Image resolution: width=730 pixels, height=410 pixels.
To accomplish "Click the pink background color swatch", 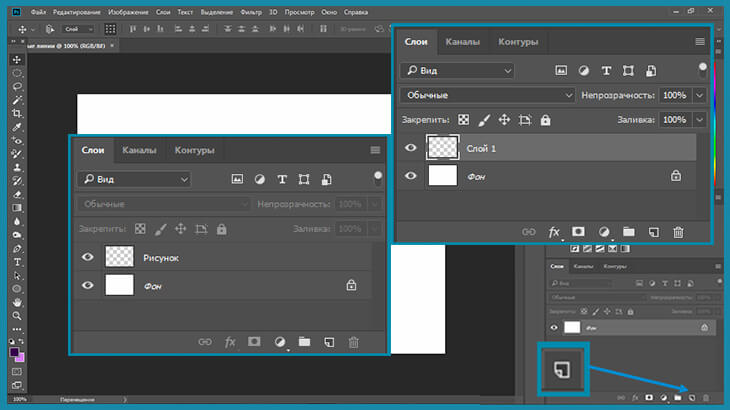I will coord(20,358).
